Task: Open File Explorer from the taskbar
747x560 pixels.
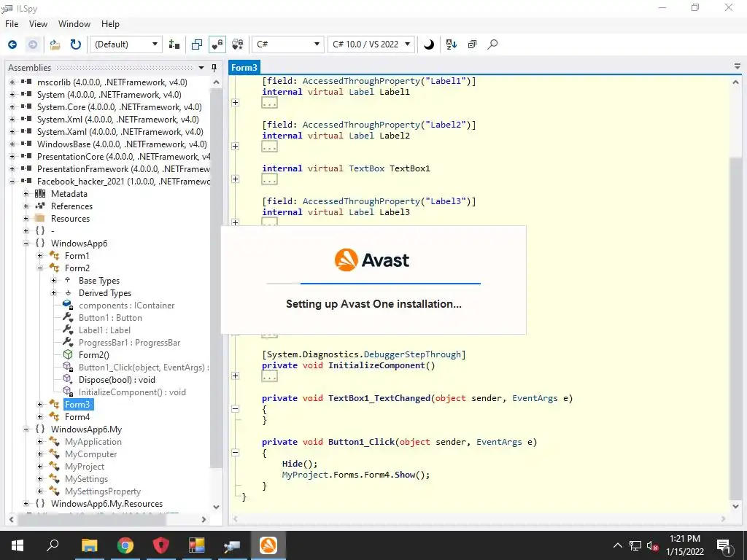Action: coord(89,545)
